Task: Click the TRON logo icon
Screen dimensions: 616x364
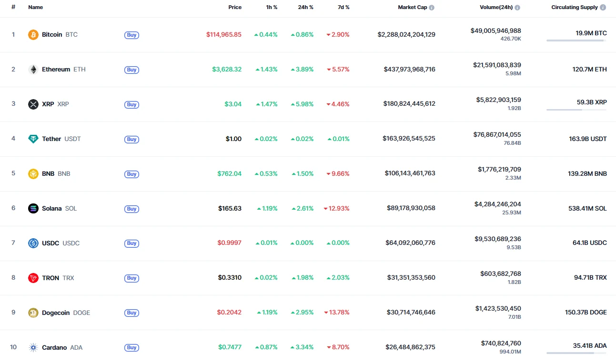Action: [x=33, y=278]
